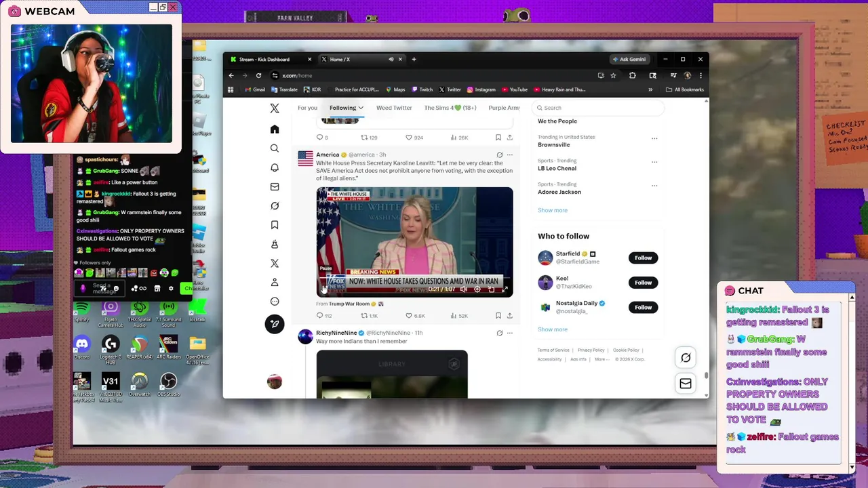Click Show more under Who to follow

pos(553,329)
